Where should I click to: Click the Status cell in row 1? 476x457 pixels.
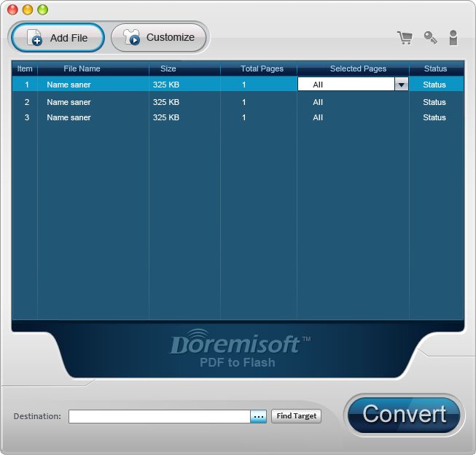click(434, 85)
